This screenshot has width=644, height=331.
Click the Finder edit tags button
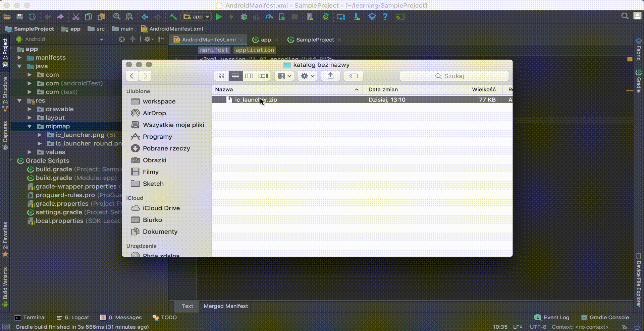[x=354, y=76]
